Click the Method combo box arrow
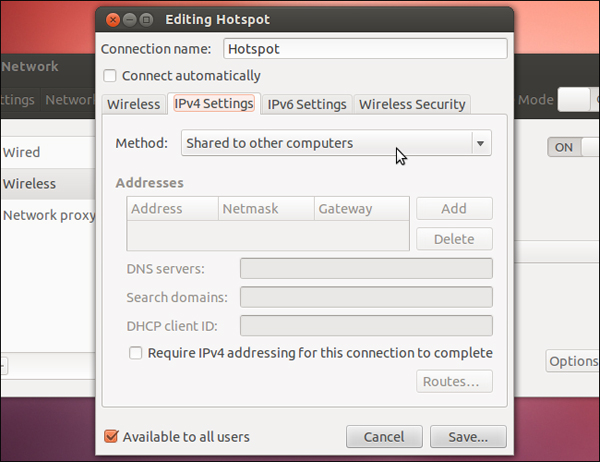Image resolution: width=600 pixels, height=462 pixels. tap(481, 143)
